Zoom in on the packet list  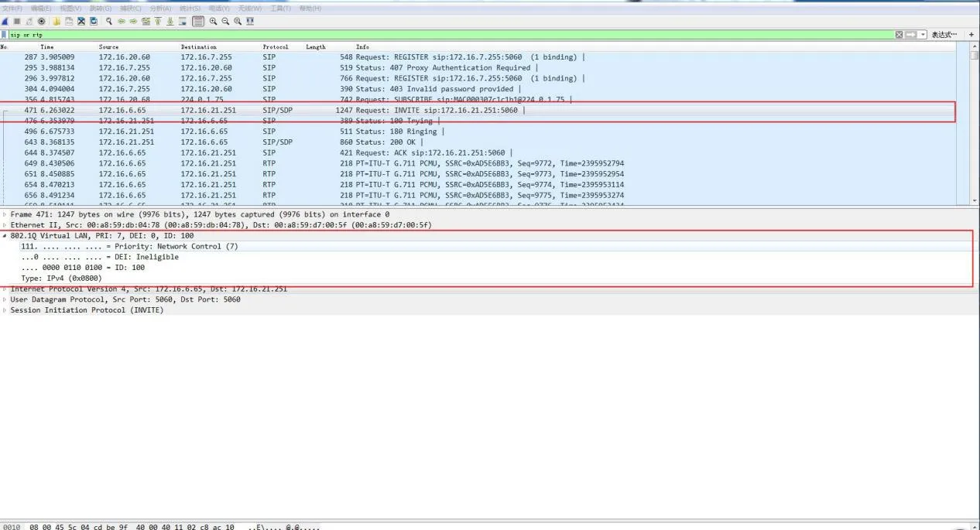coord(214,21)
